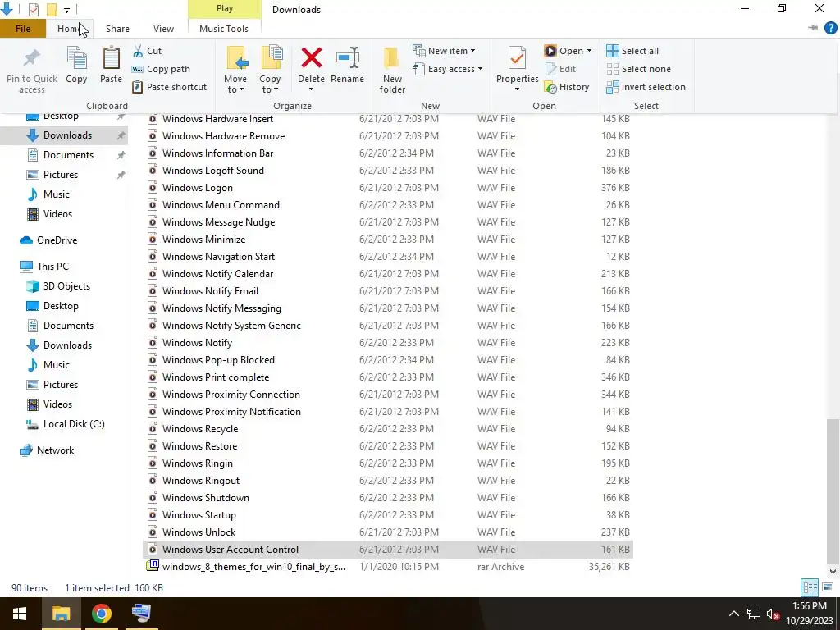Open the file History command
This screenshot has height=630, width=840.
tap(567, 87)
